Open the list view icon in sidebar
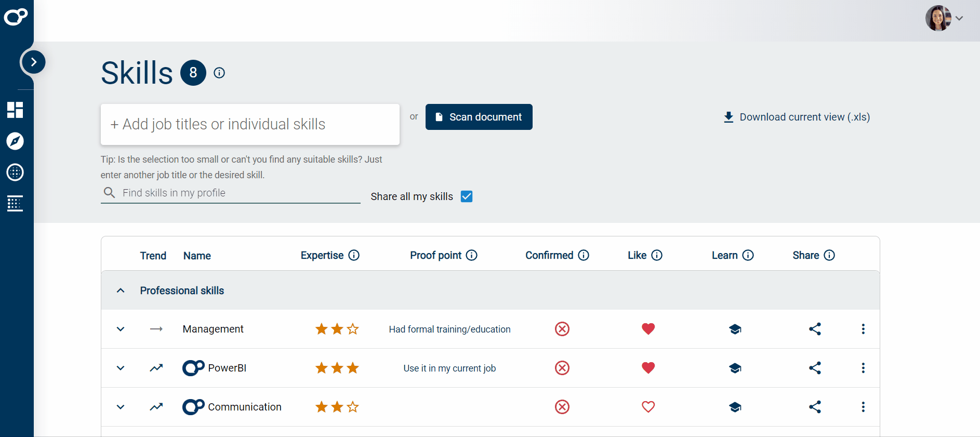The image size is (980, 437). pyautogui.click(x=15, y=204)
